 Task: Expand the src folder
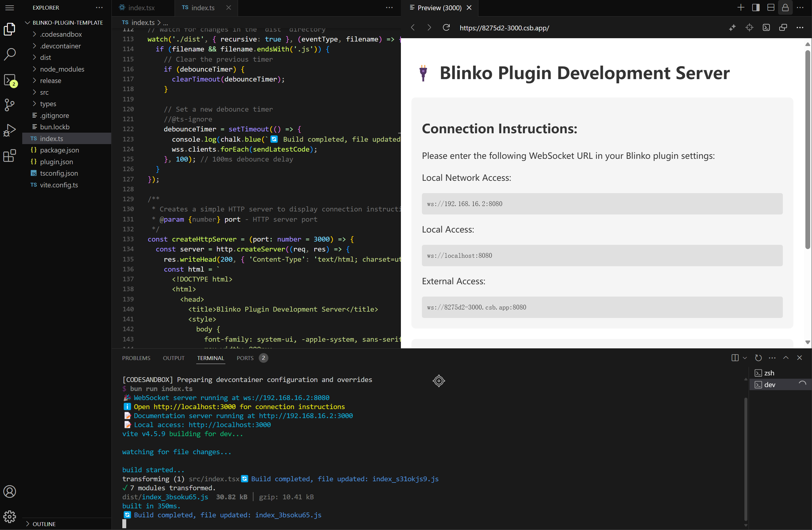(66, 92)
